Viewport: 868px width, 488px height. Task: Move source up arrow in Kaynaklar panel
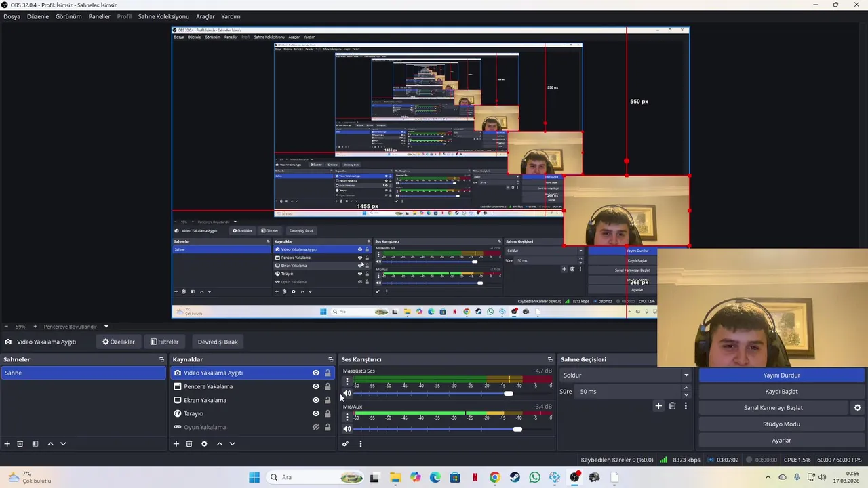[x=219, y=443]
